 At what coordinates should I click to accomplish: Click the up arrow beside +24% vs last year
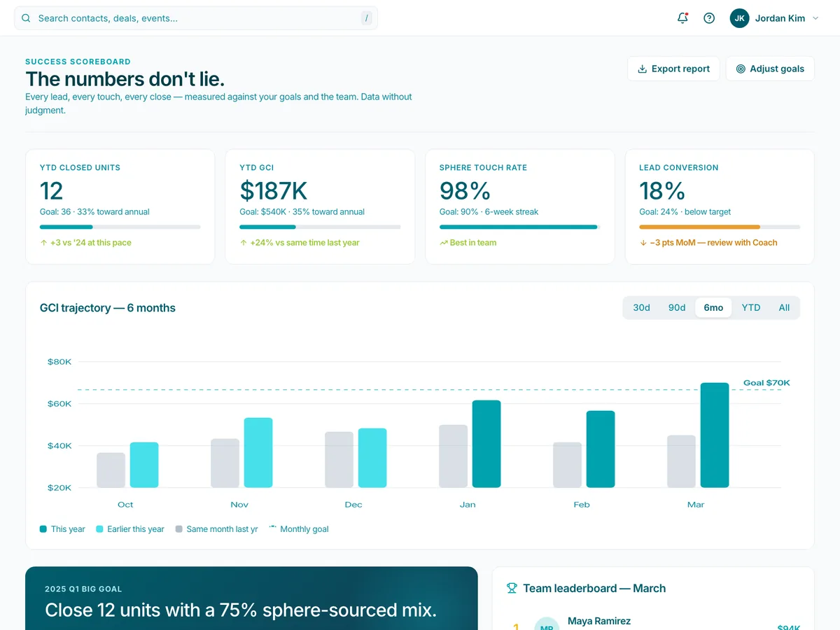(244, 243)
